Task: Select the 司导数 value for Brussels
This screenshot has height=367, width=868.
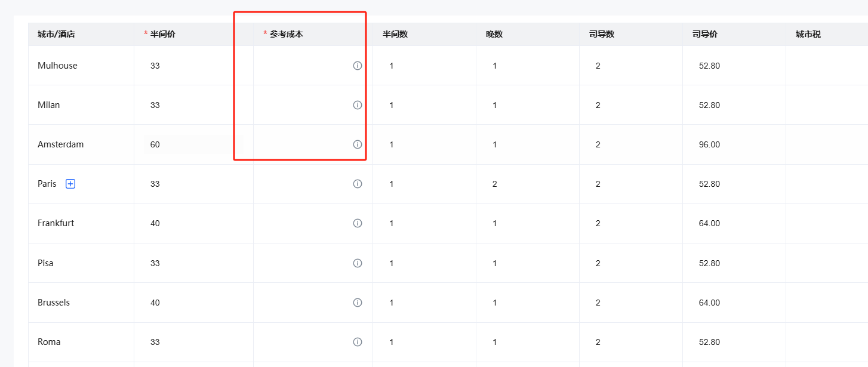Action: coord(598,303)
